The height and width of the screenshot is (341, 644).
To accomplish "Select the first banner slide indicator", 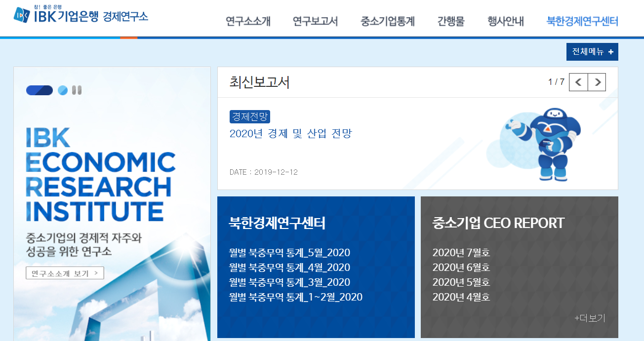I will tap(40, 90).
